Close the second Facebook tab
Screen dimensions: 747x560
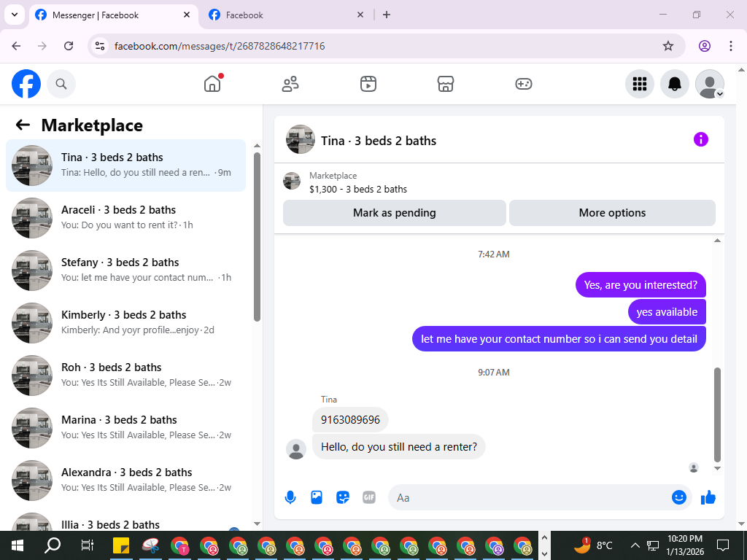click(x=360, y=15)
